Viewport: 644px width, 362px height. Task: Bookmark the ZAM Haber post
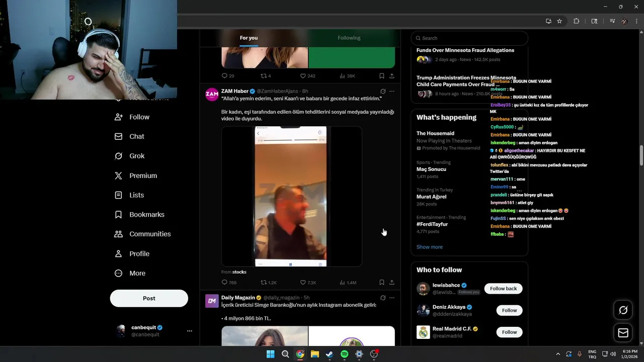coord(381,283)
